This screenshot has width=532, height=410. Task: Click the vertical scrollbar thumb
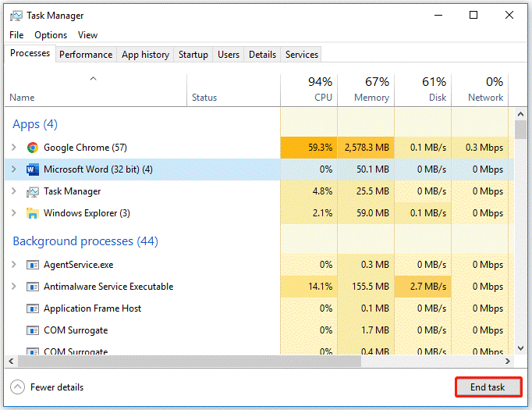(520, 130)
